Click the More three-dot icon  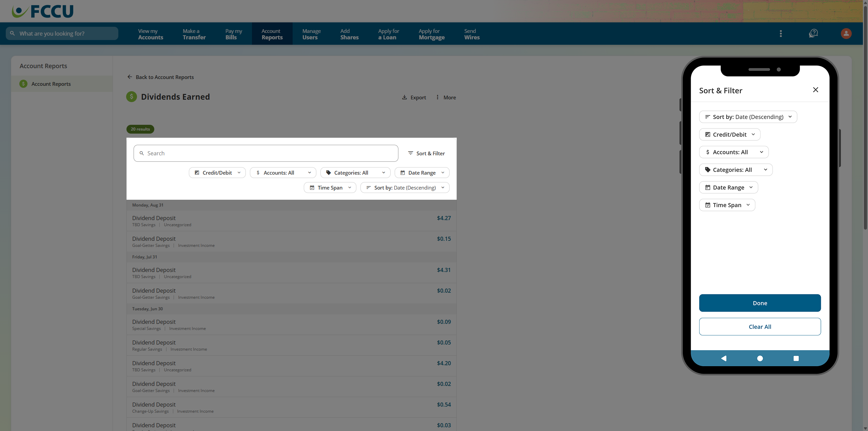437,97
